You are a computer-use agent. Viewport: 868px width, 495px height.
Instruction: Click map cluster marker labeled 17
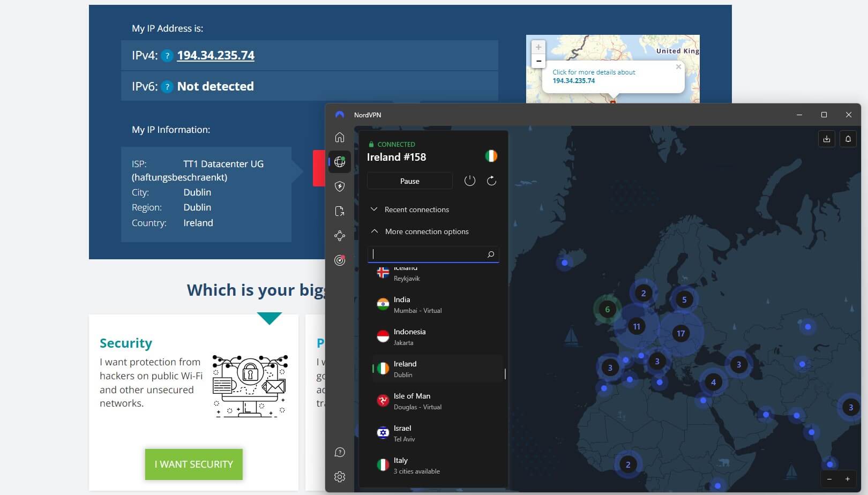pyautogui.click(x=680, y=333)
